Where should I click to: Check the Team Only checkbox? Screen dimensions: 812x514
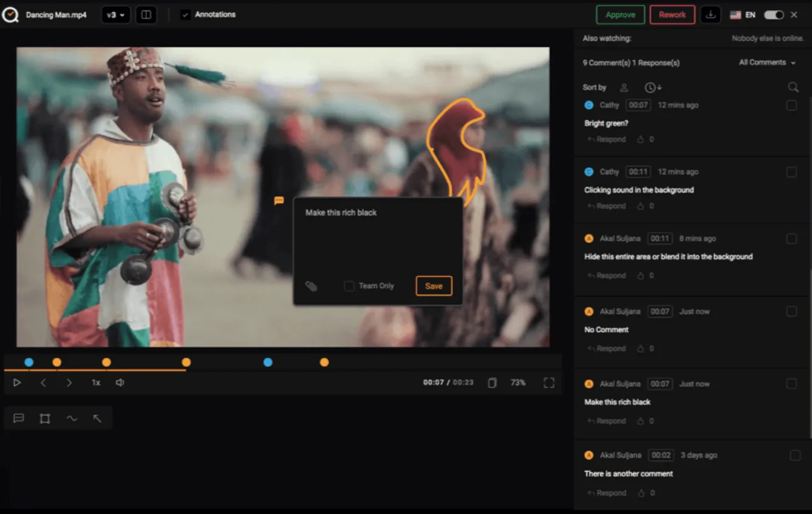tap(349, 286)
